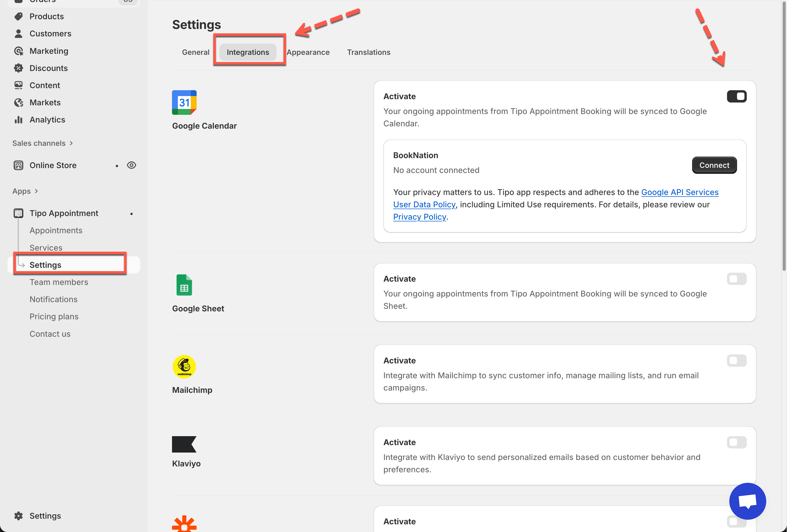787x532 pixels.
Task: Switch to the Appearance tab
Action: click(308, 52)
